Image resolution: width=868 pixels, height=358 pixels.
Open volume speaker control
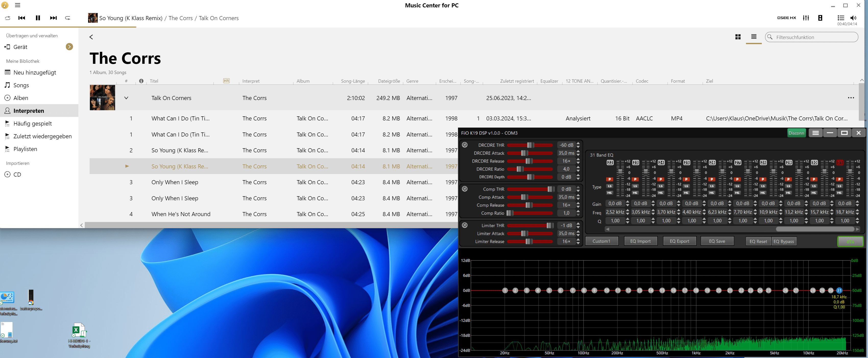pyautogui.click(x=853, y=18)
